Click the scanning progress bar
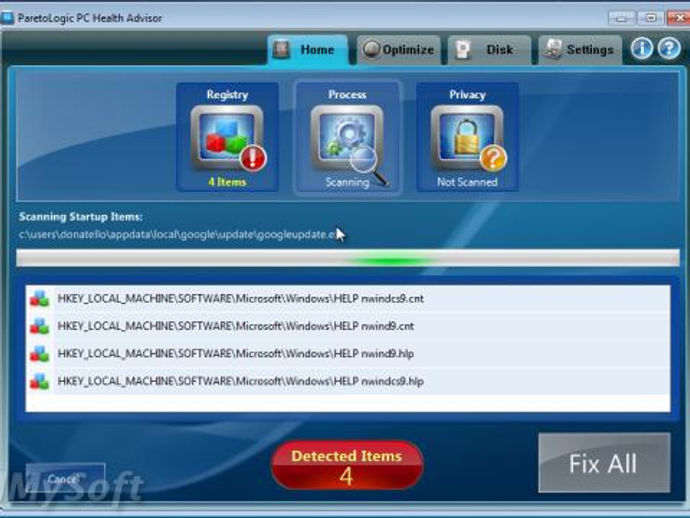Screen dimensions: 690x518 pos(348,258)
